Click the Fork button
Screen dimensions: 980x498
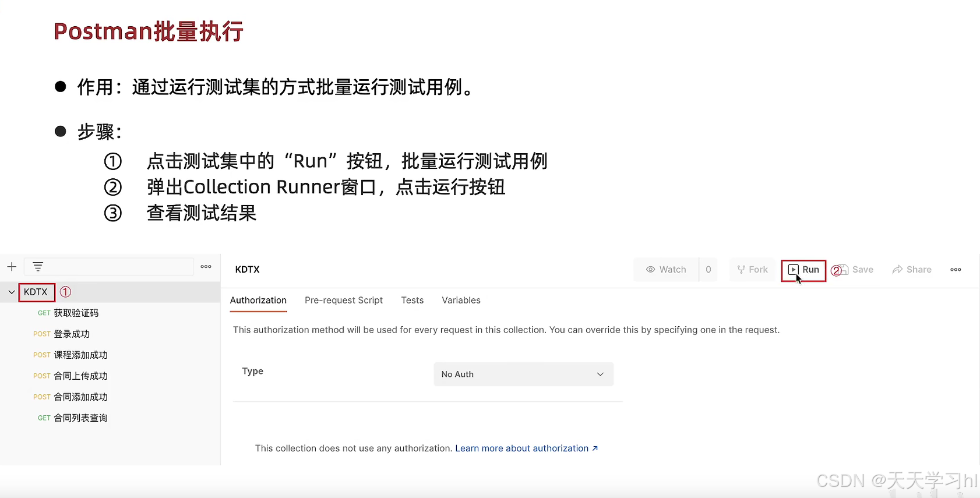[752, 270]
